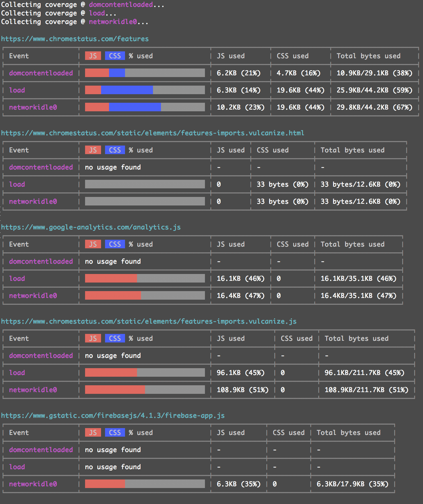The image size is (423, 504).
Task: Click 'networkidle0' in the top Collecting coverage line
Action: point(113,22)
